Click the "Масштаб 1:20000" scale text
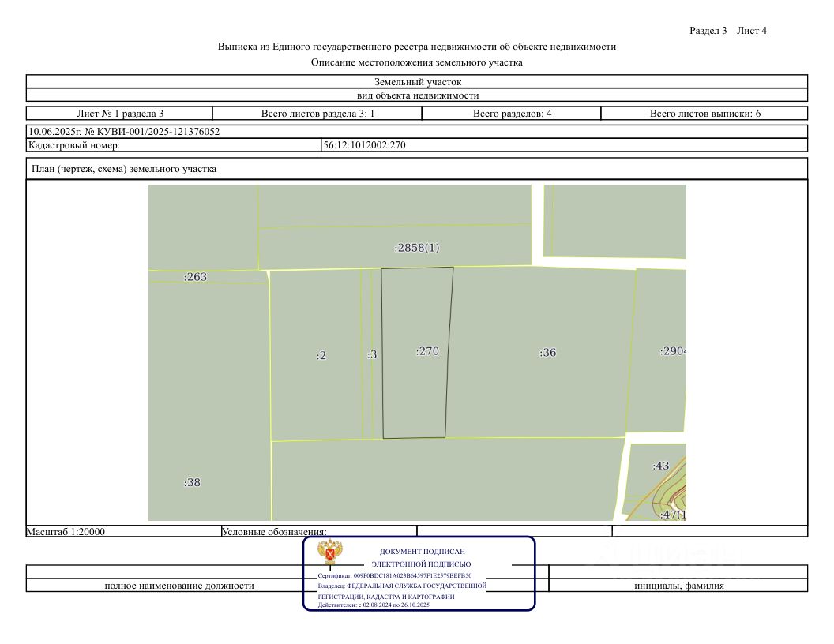 66,532
